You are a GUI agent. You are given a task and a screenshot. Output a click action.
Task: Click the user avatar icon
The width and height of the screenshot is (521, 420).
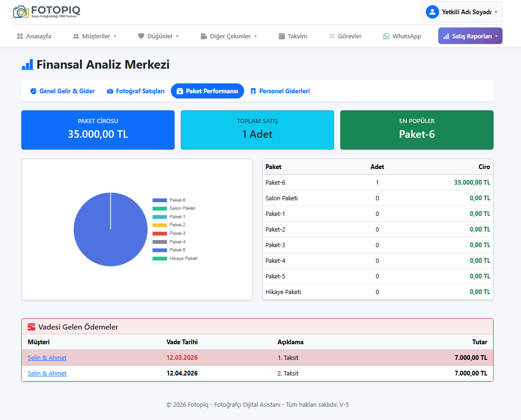(432, 12)
